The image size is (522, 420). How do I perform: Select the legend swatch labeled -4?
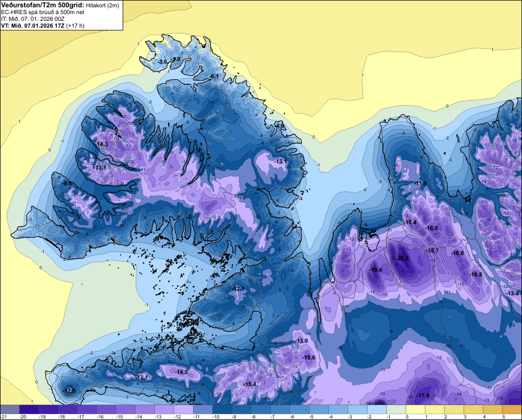(338, 410)
